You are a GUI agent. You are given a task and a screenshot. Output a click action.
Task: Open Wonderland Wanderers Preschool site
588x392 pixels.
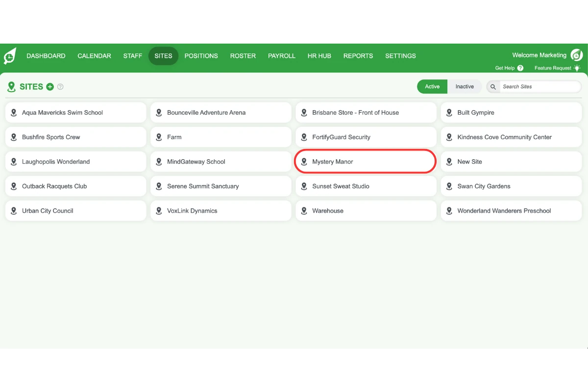coord(511,211)
